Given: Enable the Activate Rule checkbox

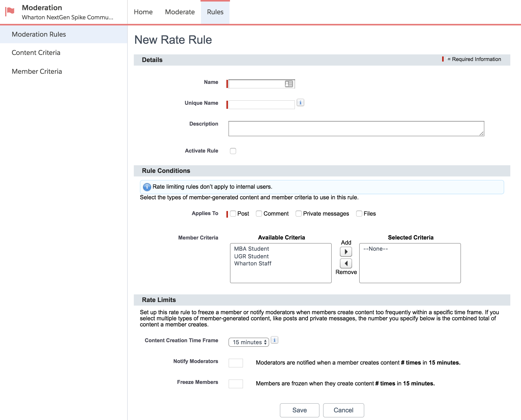Looking at the screenshot, I should coord(233,151).
